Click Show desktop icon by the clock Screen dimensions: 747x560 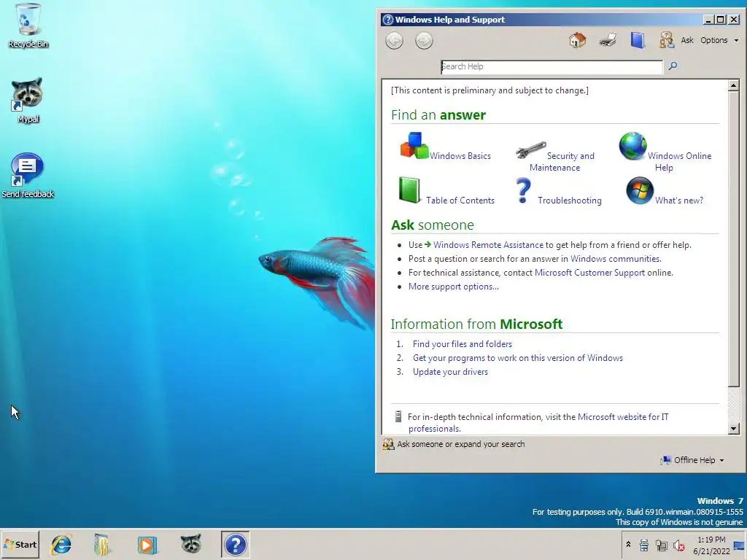(740, 545)
